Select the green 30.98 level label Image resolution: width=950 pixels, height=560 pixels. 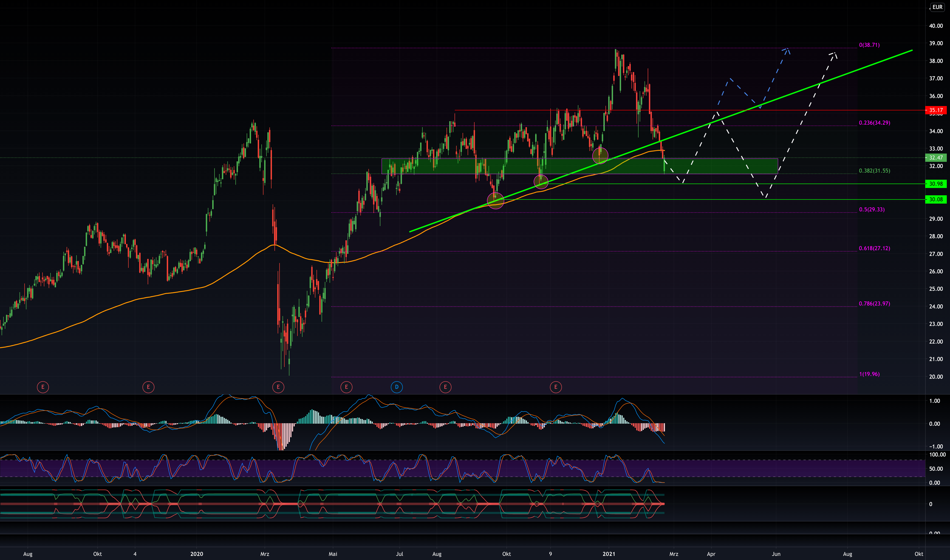pos(936,184)
